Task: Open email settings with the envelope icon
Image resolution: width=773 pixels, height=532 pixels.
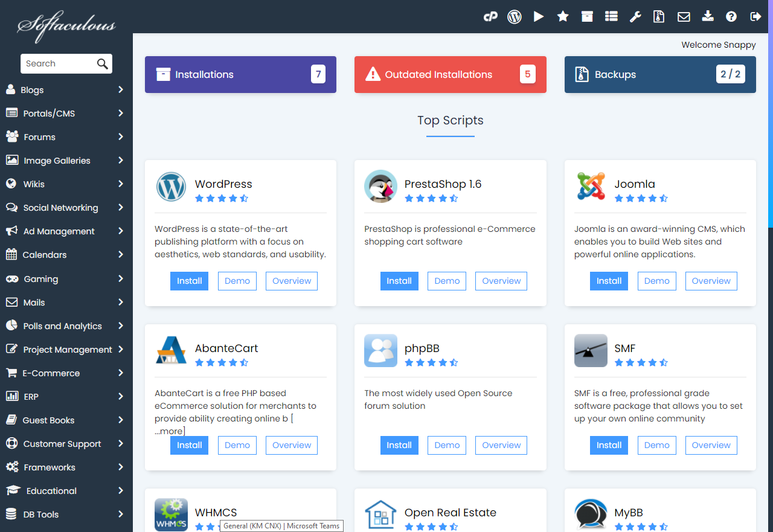Action: tap(683, 16)
